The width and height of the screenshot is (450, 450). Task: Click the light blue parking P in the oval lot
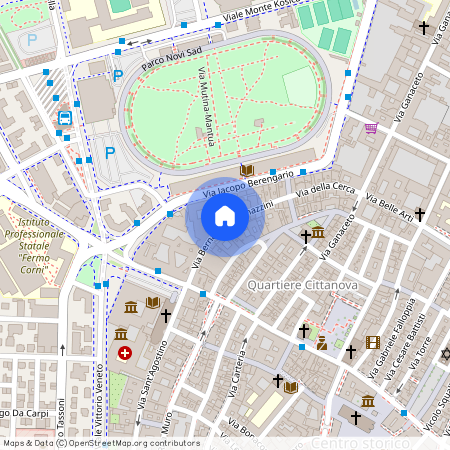pos(32,40)
